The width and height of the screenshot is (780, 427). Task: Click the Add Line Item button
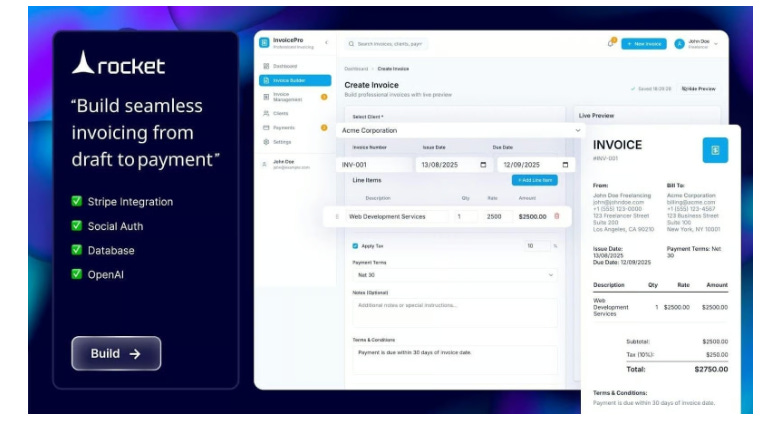point(535,180)
